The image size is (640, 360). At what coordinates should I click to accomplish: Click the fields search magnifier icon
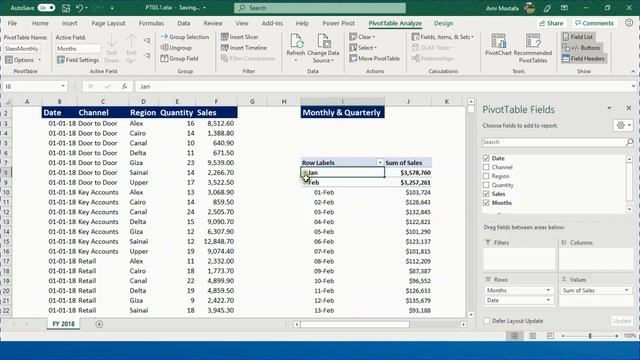[x=629, y=142]
